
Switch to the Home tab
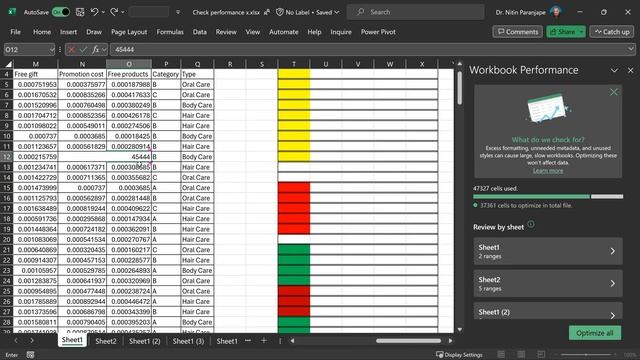click(42, 32)
